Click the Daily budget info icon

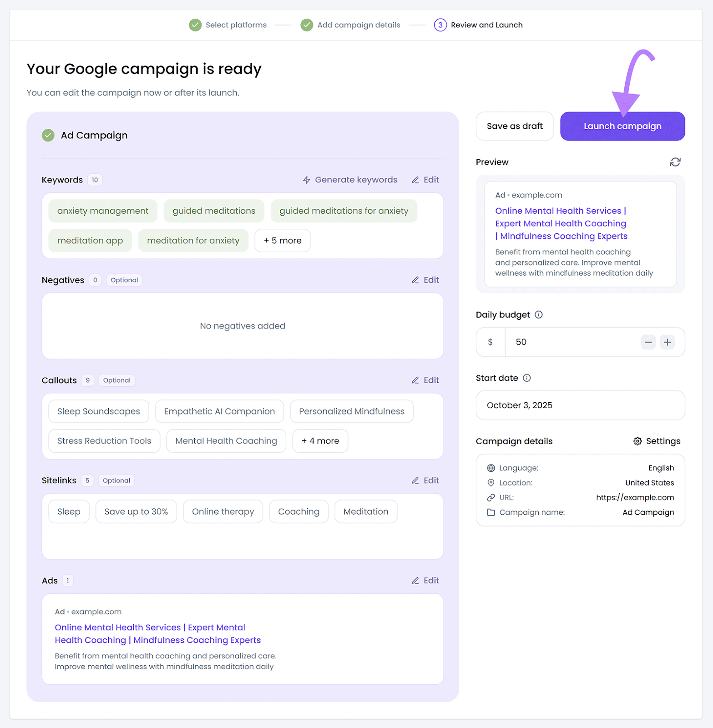[539, 314]
